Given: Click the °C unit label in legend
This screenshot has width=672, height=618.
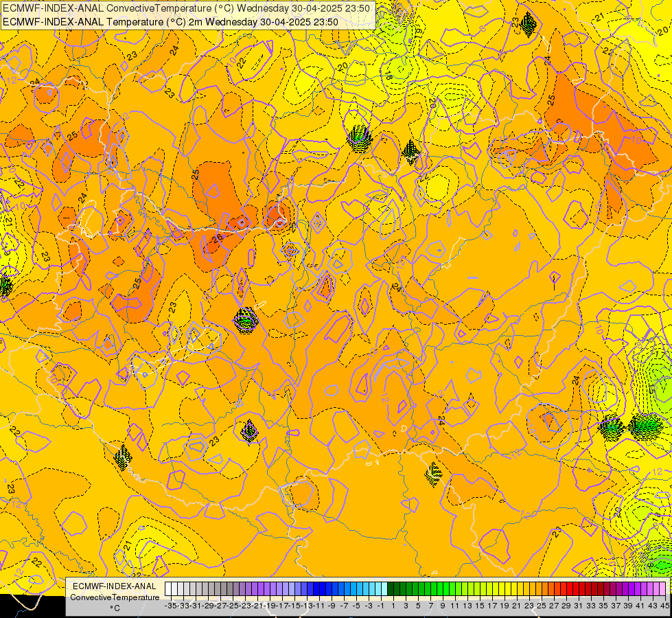Looking at the screenshot, I should pos(115,608).
